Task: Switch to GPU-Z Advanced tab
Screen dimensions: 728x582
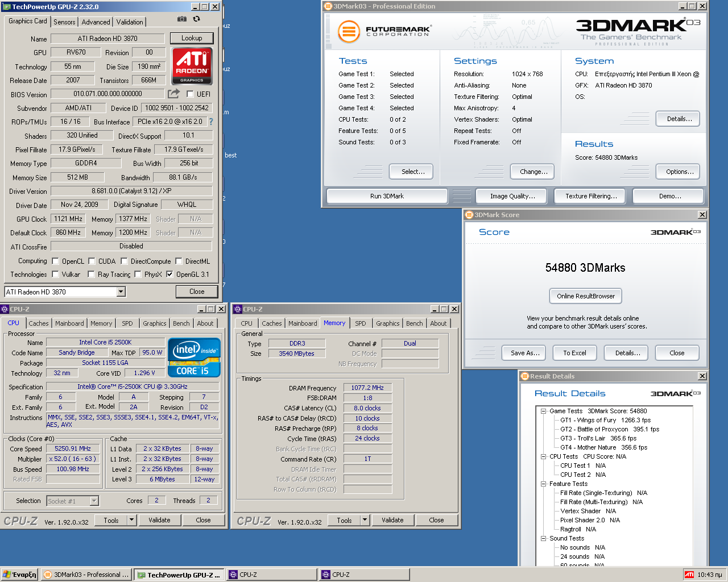Action: tap(96, 22)
